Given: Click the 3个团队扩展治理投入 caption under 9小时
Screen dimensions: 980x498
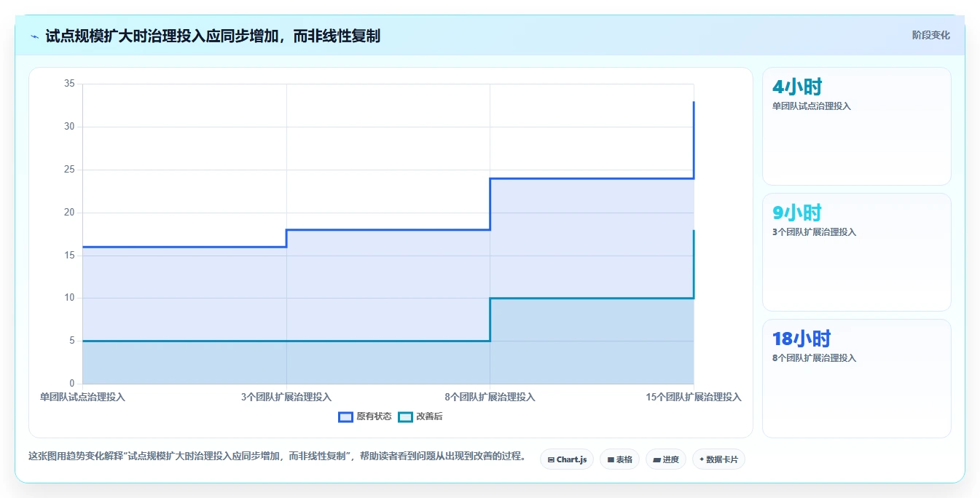Looking at the screenshot, I should pos(814,232).
